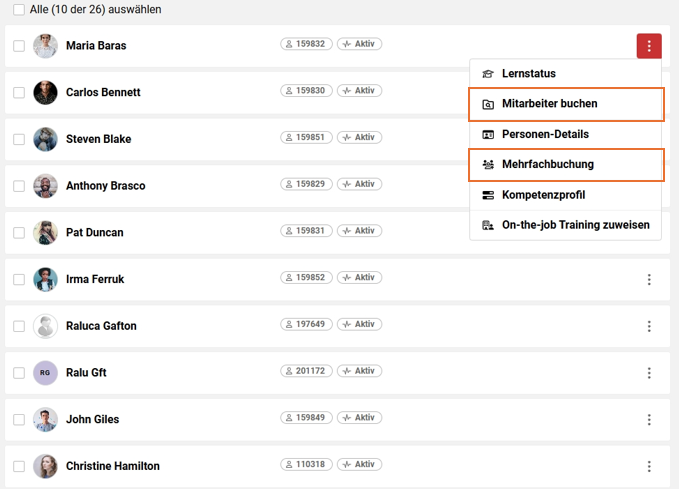This screenshot has height=489, width=679.
Task: Click the Aktiv status badge for Christine Hamilton
Action: tap(359, 464)
